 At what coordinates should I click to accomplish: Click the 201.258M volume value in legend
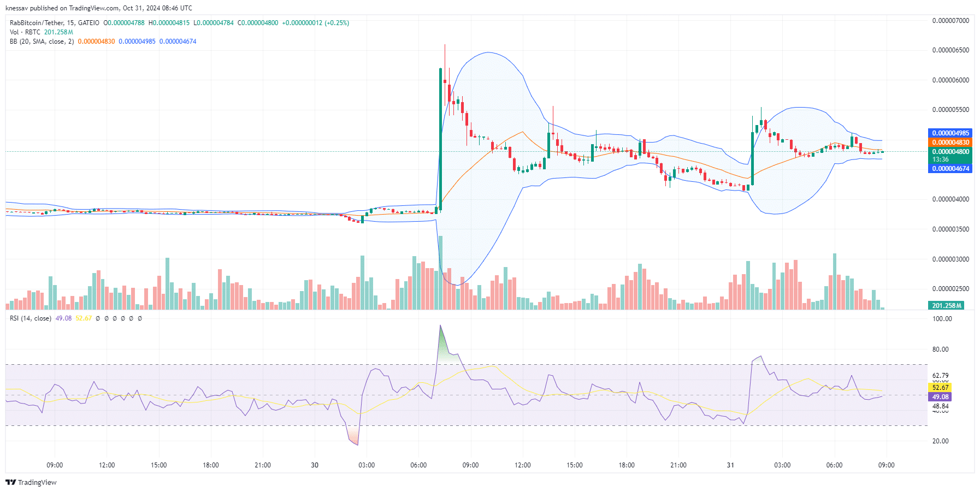click(58, 32)
